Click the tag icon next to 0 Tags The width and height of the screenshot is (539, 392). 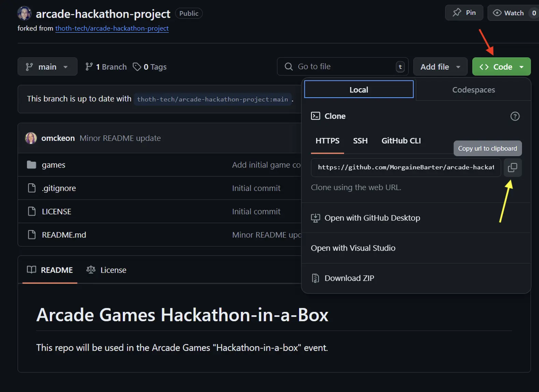click(x=137, y=67)
